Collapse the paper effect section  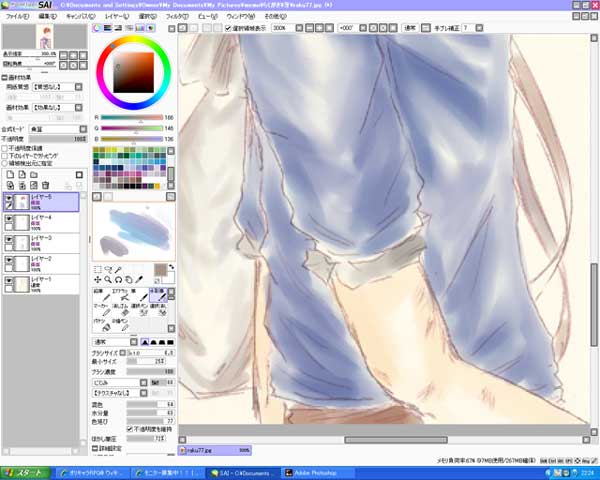5,77
